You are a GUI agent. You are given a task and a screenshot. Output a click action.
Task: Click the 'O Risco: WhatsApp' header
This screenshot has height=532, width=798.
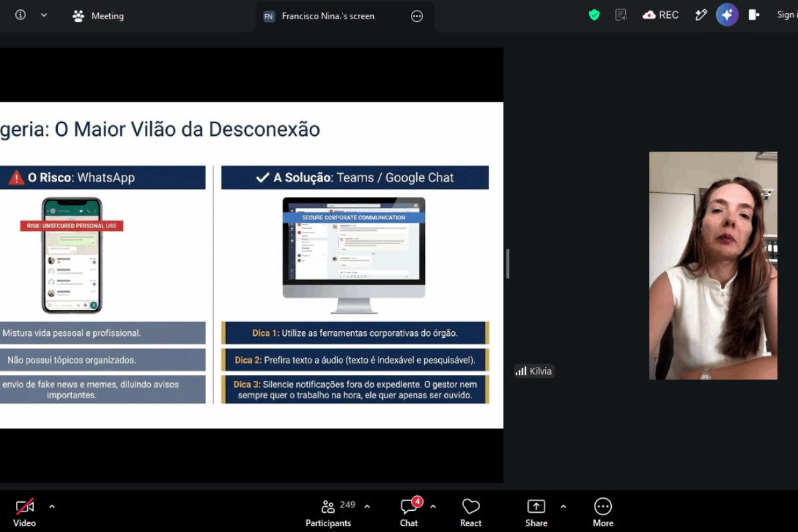[103, 178]
